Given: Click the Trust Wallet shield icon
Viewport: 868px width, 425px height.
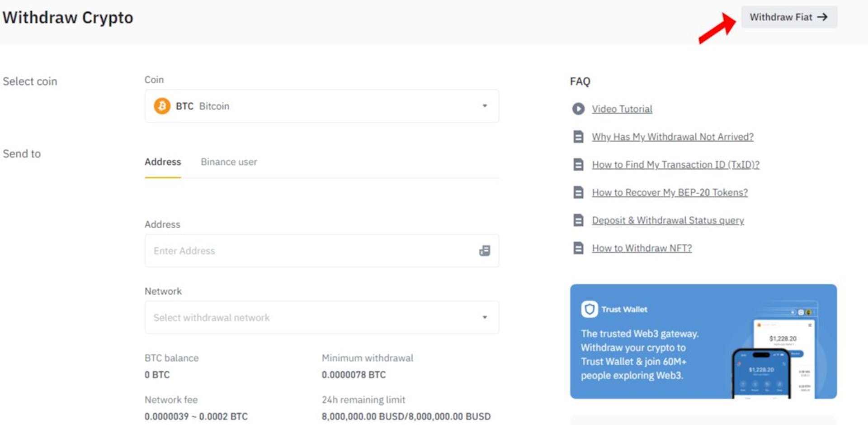Looking at the screenshot, I should click(589, 309).
